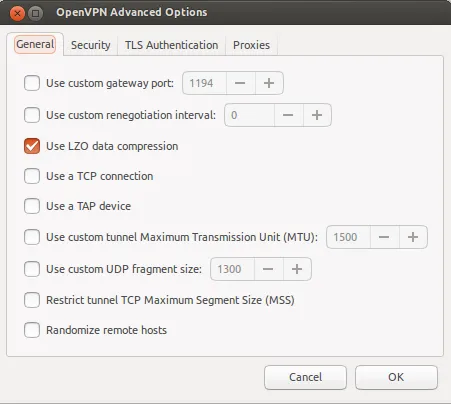Viewport: 451px width, 404px height.
Task: Click the MTU field showing 1500
Action: tap(348, 237)
